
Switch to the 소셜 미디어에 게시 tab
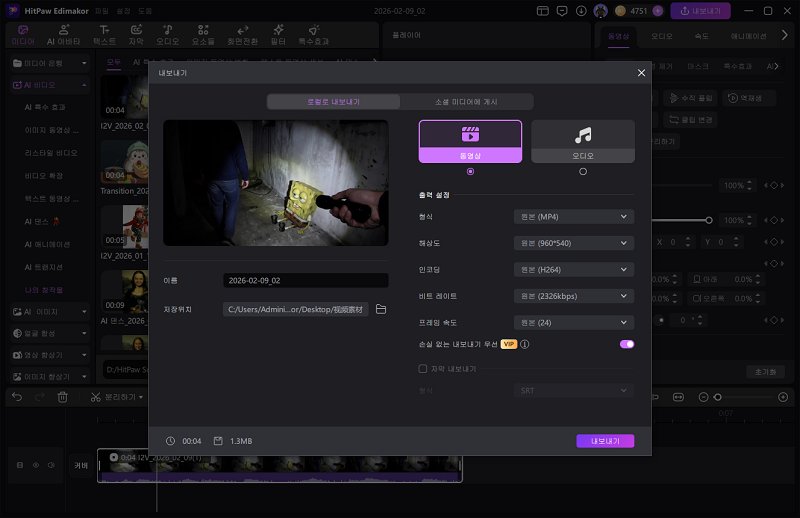(x=466, y=102)
